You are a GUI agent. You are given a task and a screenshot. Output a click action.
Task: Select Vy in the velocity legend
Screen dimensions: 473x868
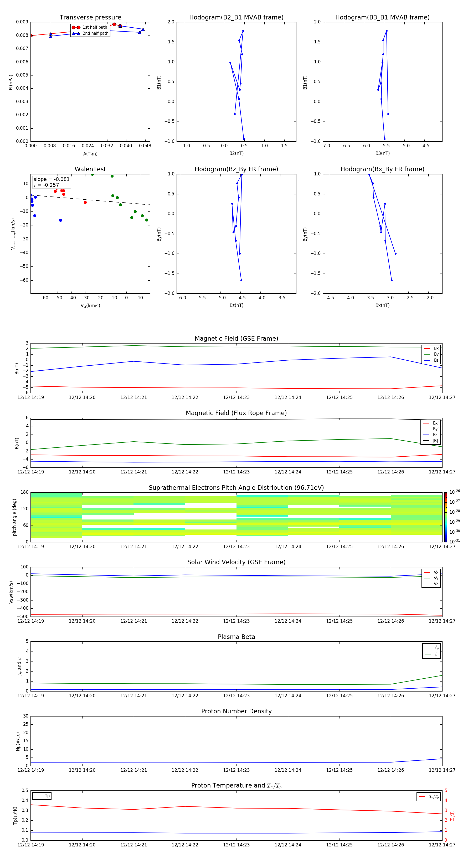coord(431,578)
